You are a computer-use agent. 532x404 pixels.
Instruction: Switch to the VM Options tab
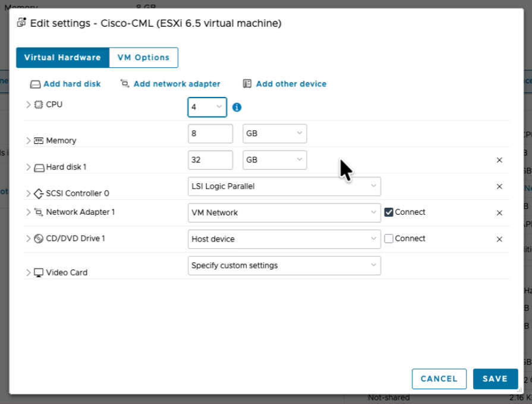point(143,58)
